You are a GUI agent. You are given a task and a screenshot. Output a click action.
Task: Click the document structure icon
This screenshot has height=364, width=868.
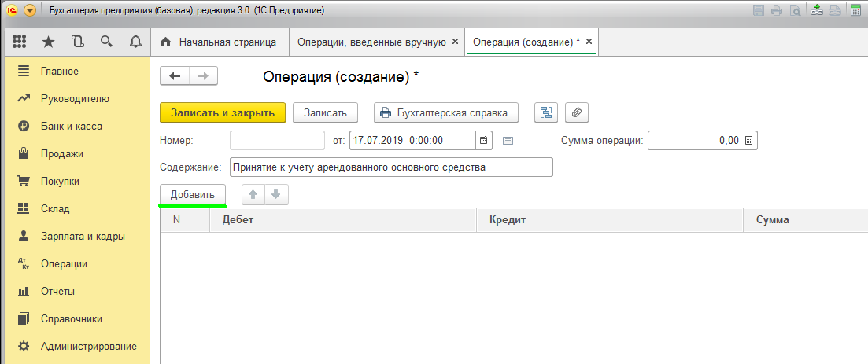pyautogui.click(x=546, y=112)
